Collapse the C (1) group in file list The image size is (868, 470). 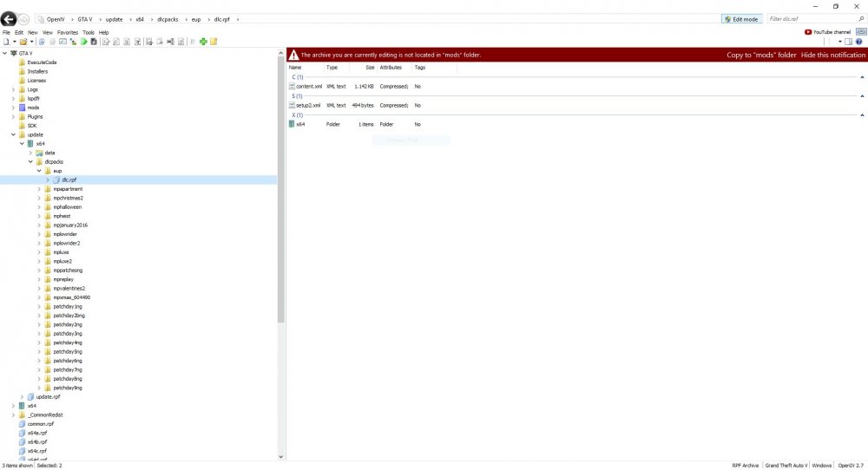tap(862, 77)
